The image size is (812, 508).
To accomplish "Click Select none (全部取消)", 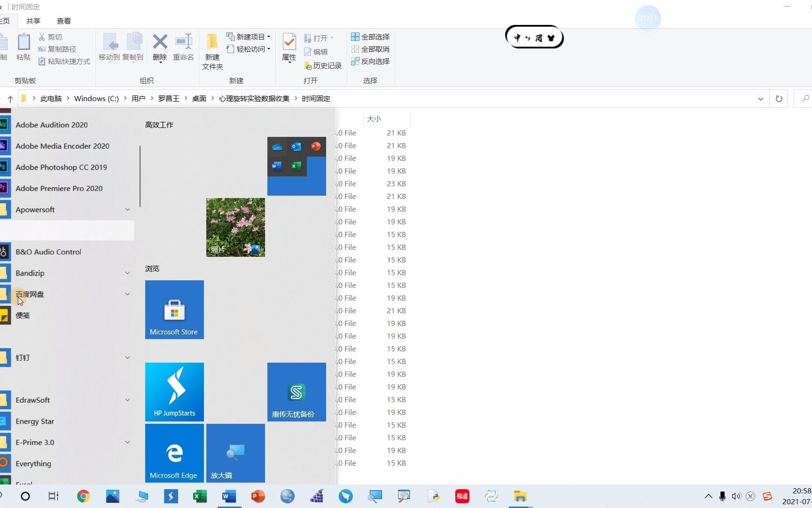I will (x=370, y=49).
